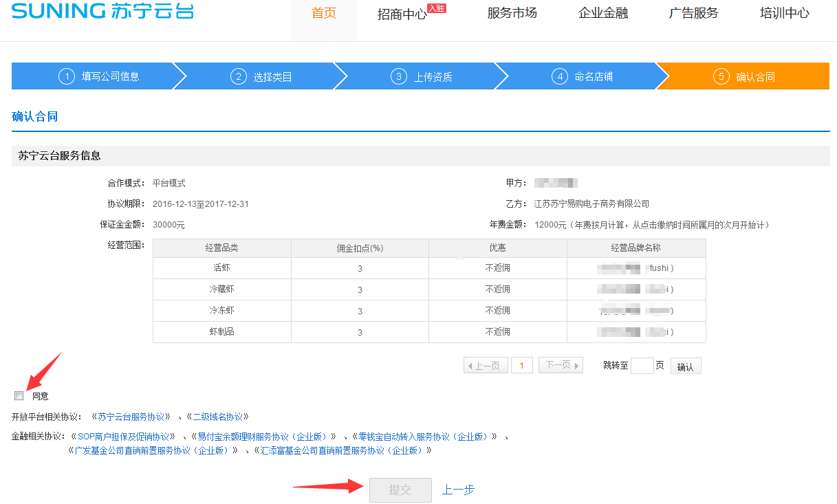Click the 确认 jump button
The height and width of the screenshot is (504, 837).
coord(686,366)
